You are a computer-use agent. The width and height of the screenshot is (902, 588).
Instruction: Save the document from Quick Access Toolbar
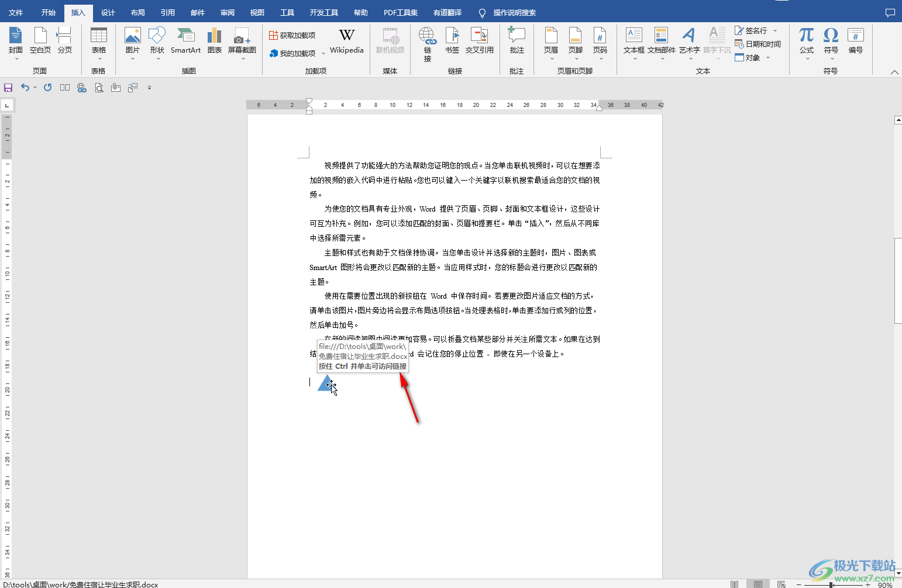(x=8, y=88)
